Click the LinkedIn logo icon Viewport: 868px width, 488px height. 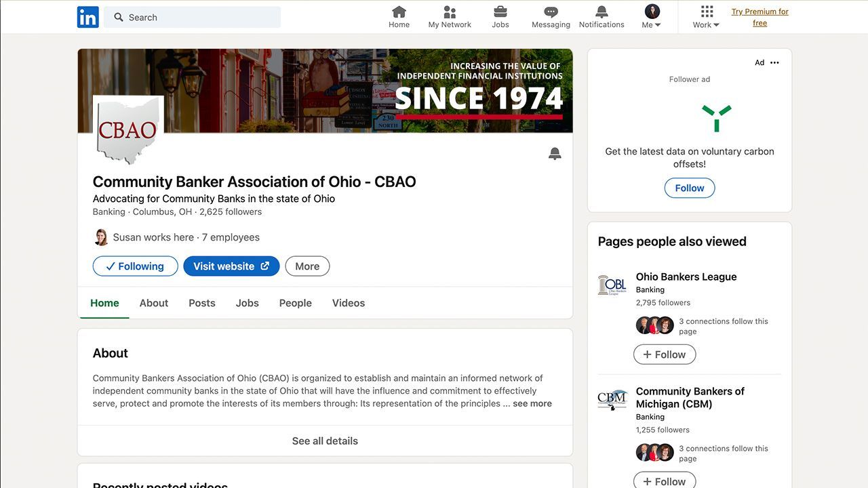88,17
